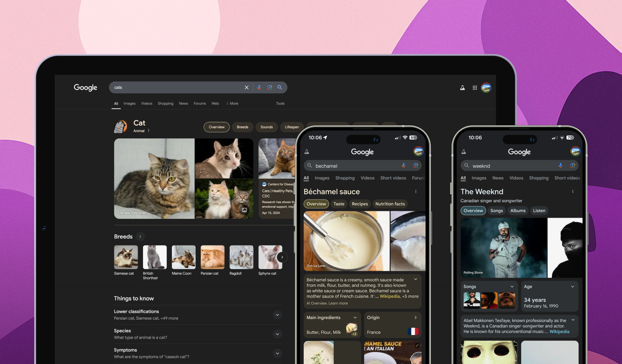Click the magnifier search icon on tablet
Viewport: 622px width, 364px height.
pos(280,88)
